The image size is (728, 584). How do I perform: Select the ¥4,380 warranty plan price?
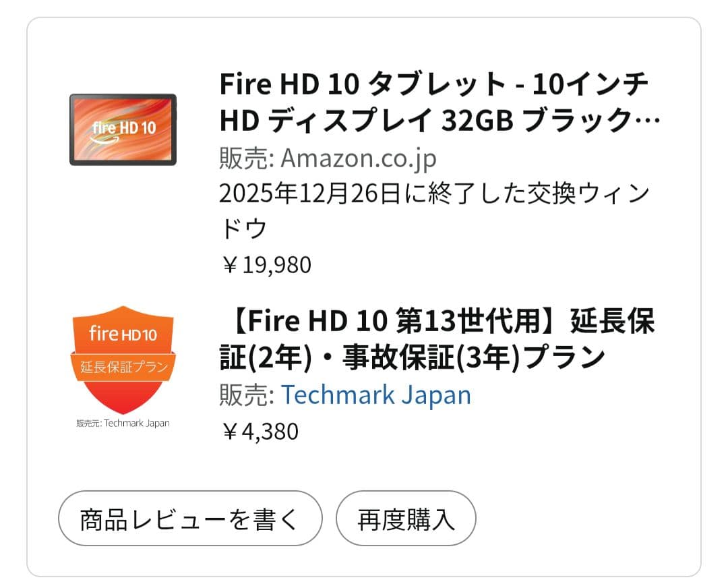click(x=260, y=432)
